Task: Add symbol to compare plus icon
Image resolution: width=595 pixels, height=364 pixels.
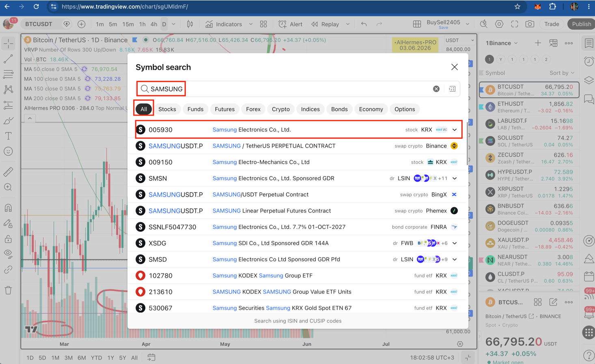Action: point(82,24)
